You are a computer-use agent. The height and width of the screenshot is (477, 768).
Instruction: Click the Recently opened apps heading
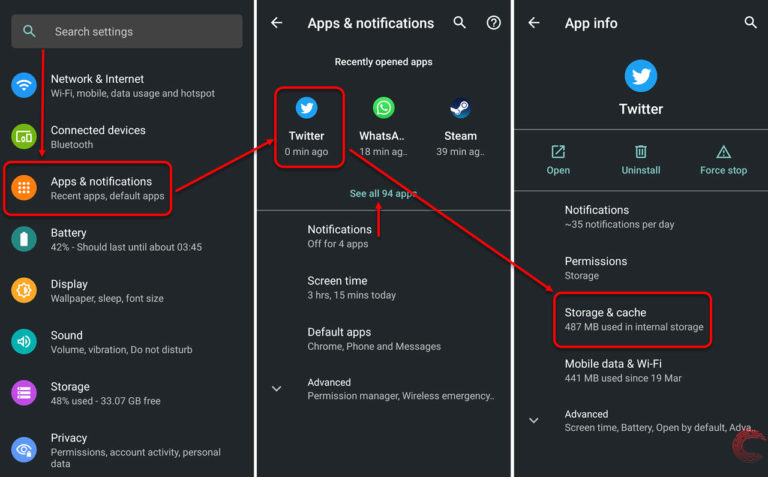click(x=384, y=62)
